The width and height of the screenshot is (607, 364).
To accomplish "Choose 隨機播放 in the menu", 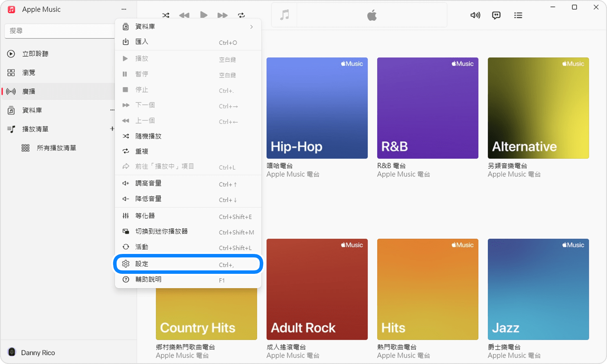I will tap(188, 136).
